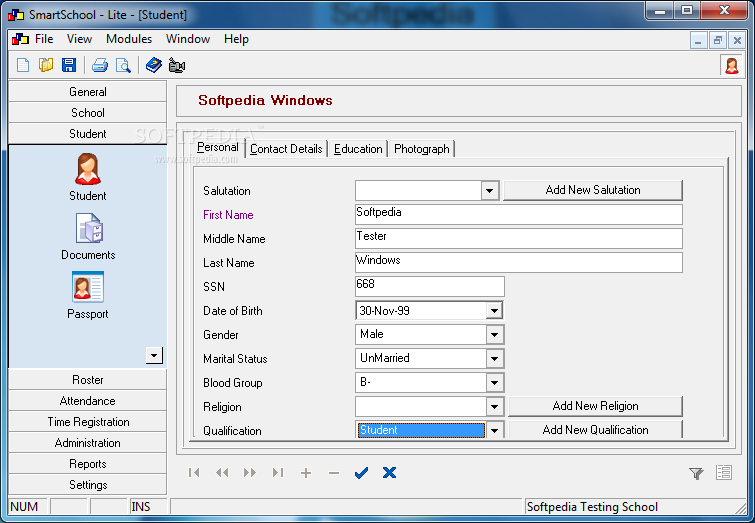755x523 pixels.
Task: Select the Personal tab
Action: [x=218, y=147]
